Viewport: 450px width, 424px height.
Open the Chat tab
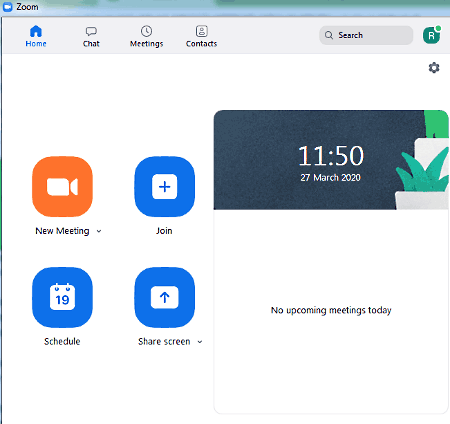[x=91, y=36]
